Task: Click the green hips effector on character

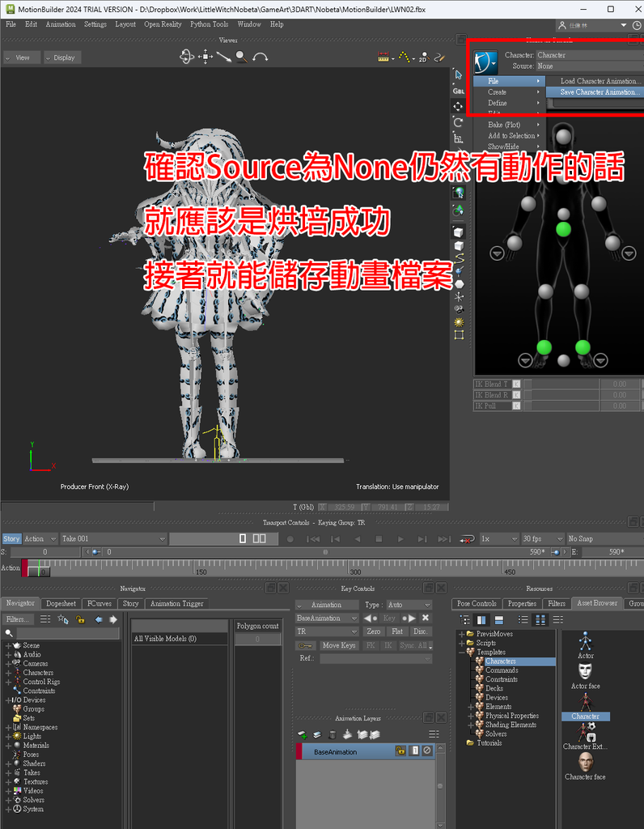Action: pos(564,229)
